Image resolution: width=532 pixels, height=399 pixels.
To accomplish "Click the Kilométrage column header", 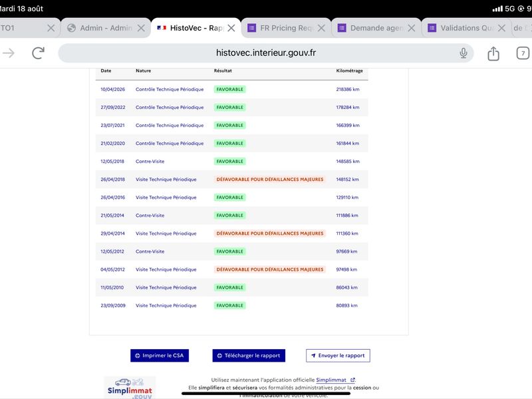I will pyautogui.click(x=350, y=70).
